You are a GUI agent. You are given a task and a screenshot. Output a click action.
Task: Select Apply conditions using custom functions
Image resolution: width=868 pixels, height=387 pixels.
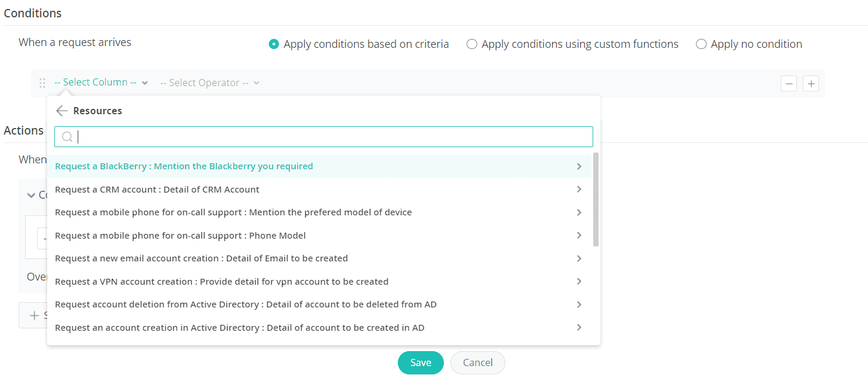(472, 44)
